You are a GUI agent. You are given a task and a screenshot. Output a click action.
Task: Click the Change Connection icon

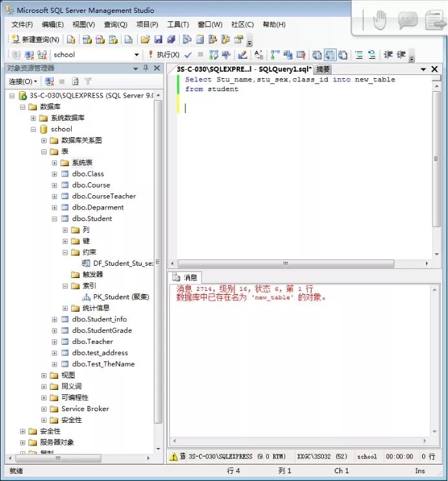(42, 55)
